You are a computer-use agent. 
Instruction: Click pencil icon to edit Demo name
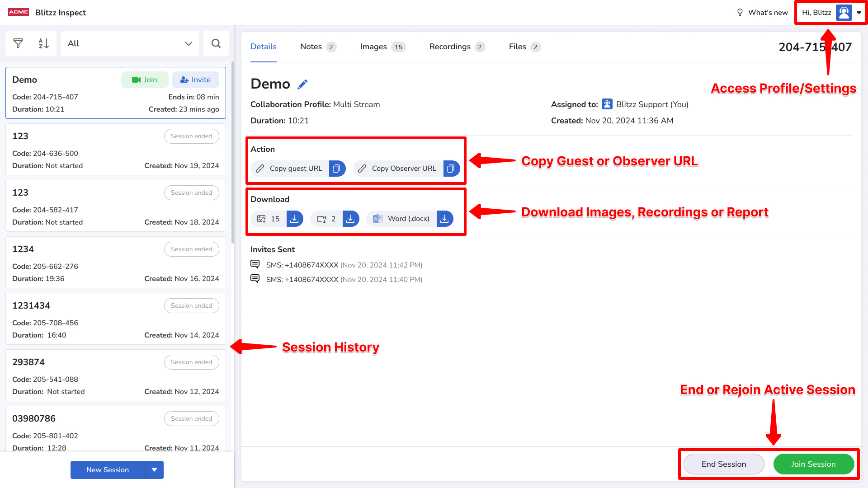tap(302, 84)
